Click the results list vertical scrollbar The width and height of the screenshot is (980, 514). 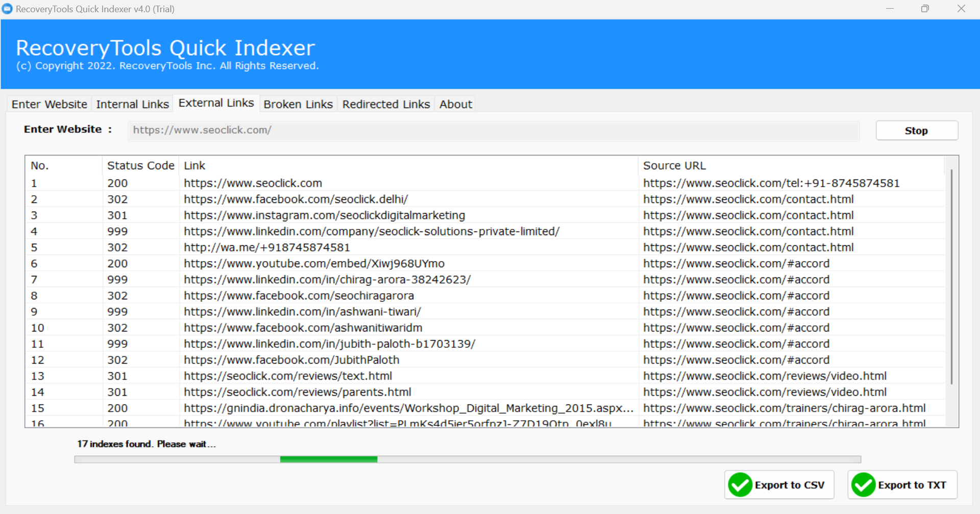(951, 278)
